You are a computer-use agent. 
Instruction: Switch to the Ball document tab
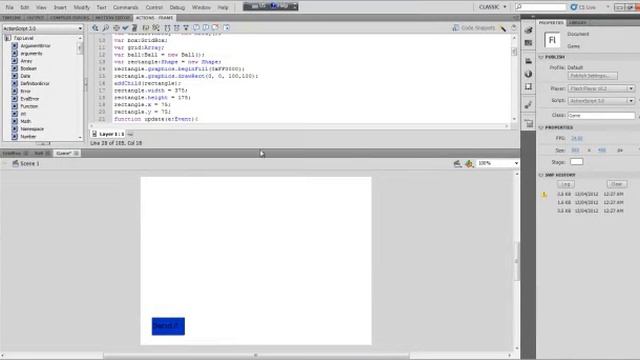tap(39, 153)
